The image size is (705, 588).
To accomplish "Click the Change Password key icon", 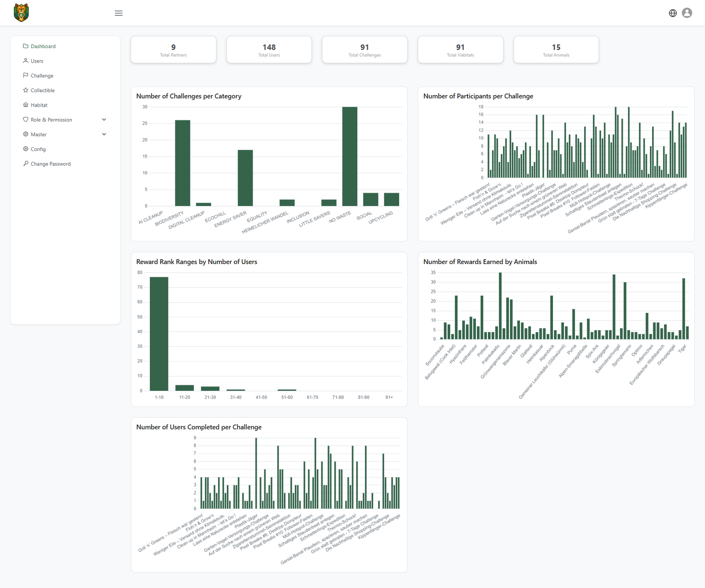I will tap(26, 164).
